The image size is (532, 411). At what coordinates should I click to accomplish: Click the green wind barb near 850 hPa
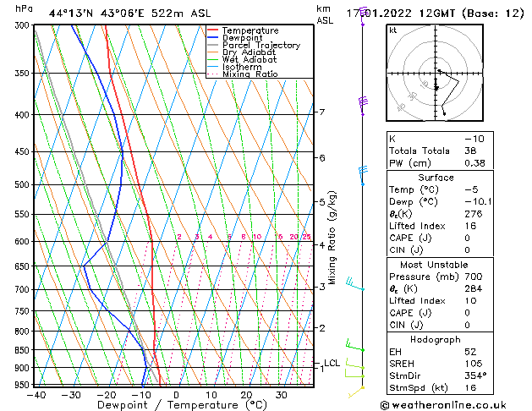tap(354, 345)
